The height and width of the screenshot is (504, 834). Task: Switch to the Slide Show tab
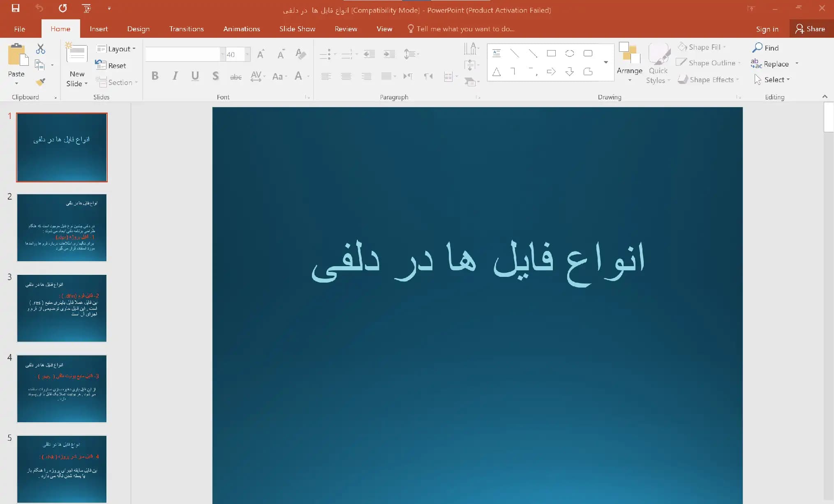(297, 29)
